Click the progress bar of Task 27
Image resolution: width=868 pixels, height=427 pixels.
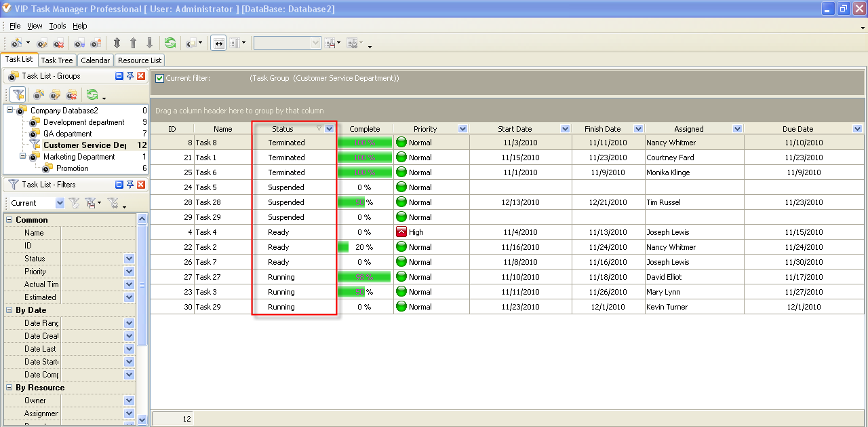[x=364, y=277]
